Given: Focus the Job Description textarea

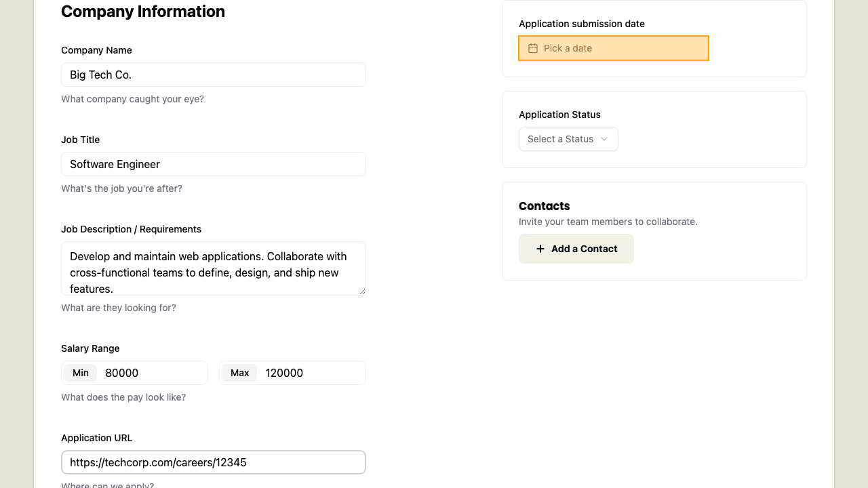Looking at the screenshot, I should pos(213,268).
